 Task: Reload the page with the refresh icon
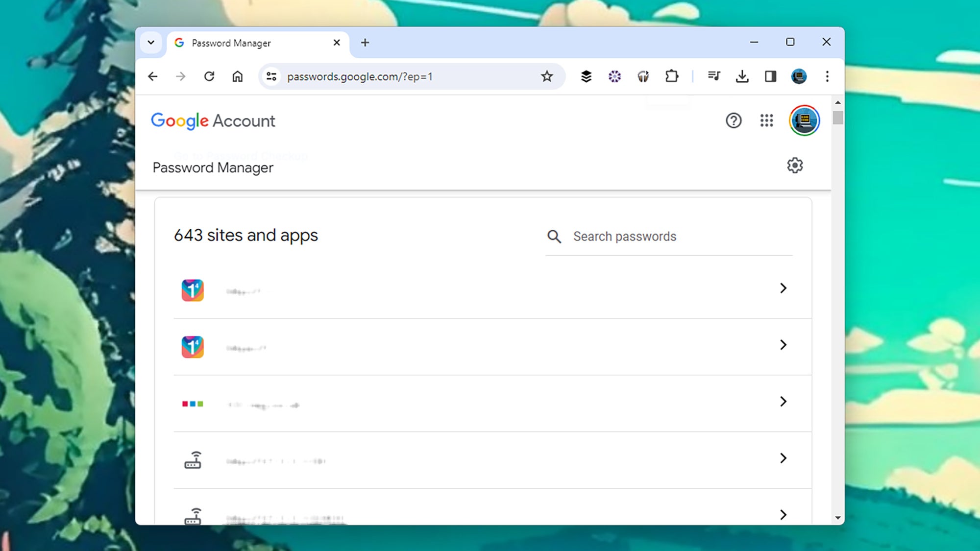209,76
